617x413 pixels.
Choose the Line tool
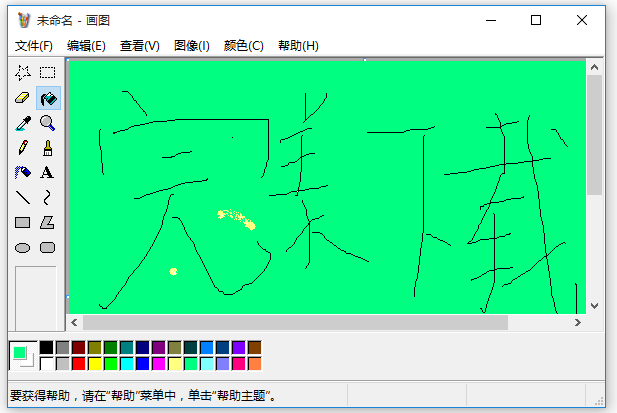[x=23, y=197]
